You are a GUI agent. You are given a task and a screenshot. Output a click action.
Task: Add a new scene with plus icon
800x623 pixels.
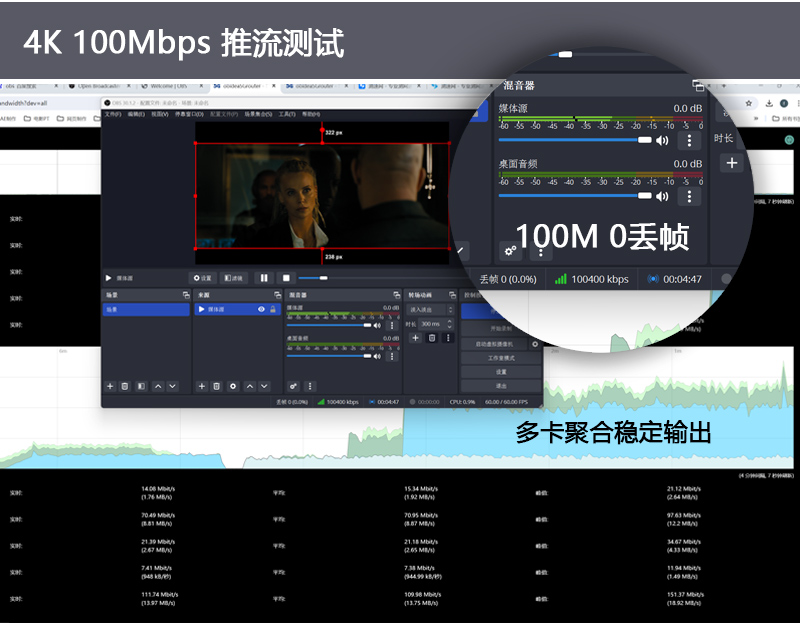coord(110,385)
